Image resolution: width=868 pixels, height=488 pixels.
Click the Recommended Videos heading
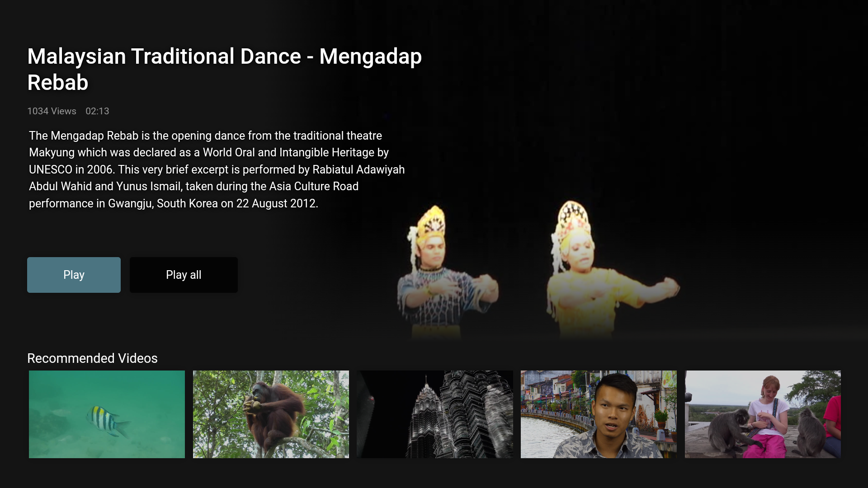(92, 358)
